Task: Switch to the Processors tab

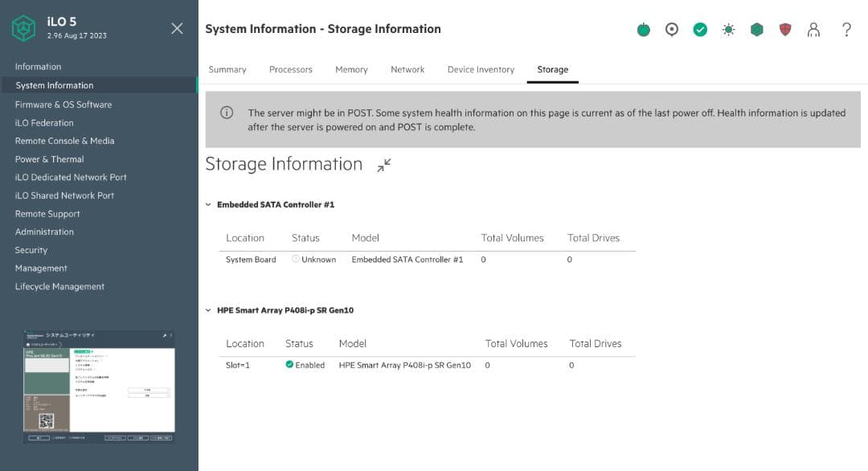Action: click(x=291, y=69)
